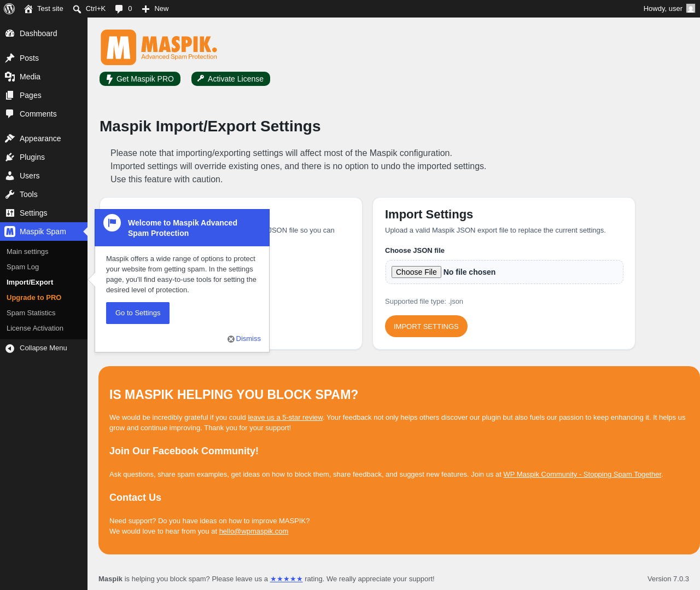Click the Import Settings heading
The height and width of the screenshot is (590, 700).
[429, 215]
